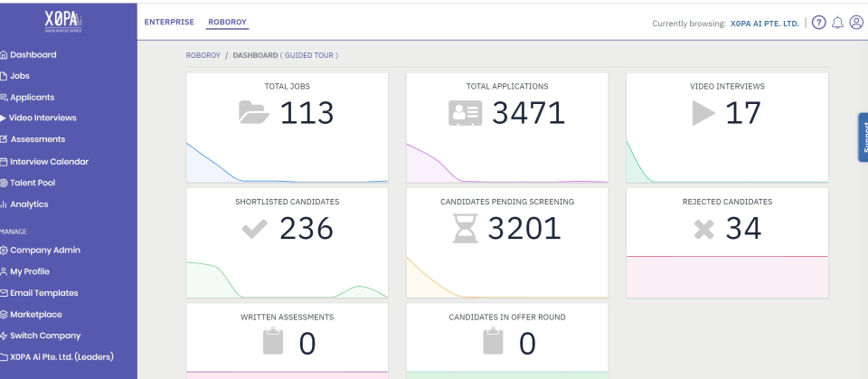Viewport: 868px width, 379px height.
Task: Click the X0PA AI PTE. LTD. company link
Action: 765,24
